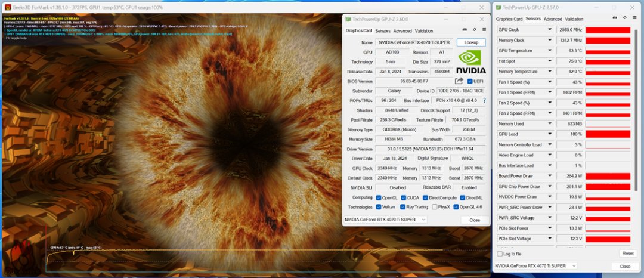Click the Bus Interface question mark icon
The image size is (644, 278).
(484, 100)
